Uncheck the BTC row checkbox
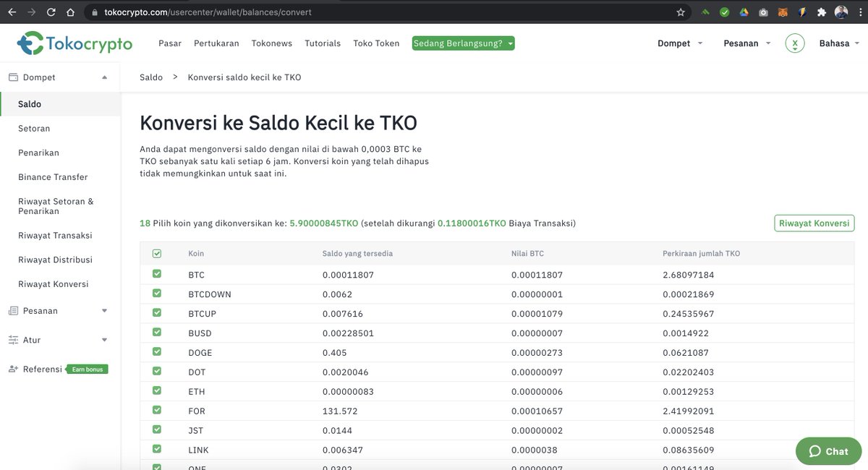This screenshot has width=868, height=470. [x=157, y=274]
